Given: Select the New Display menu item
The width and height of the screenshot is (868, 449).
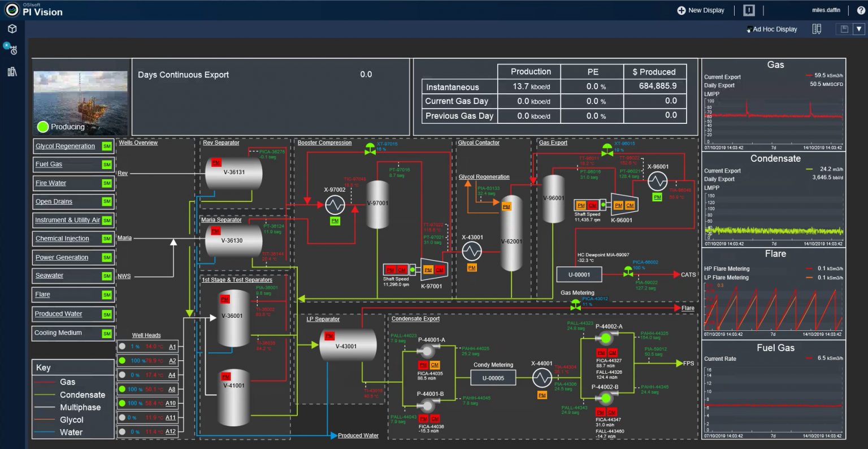Looking at the screenshot, I should click(x=700, y=10).
